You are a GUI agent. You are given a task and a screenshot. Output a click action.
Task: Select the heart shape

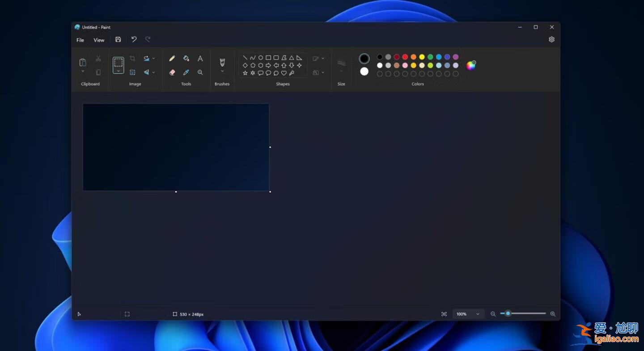[x=284, y=73]
